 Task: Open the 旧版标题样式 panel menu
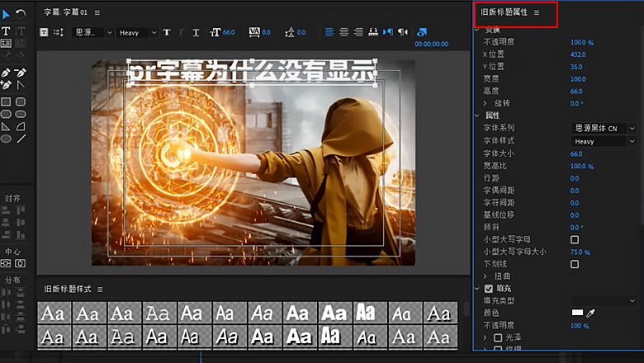[x=100, y=290]
